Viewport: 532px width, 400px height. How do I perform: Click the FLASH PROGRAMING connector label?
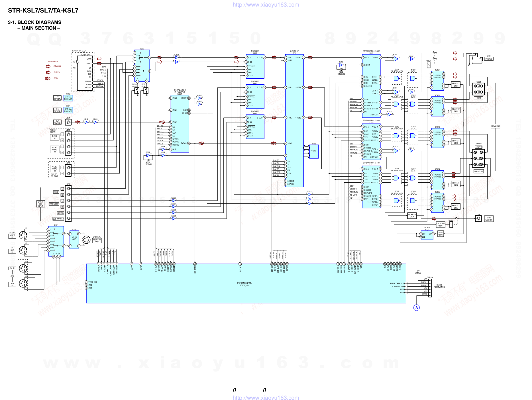[x=439, y=286]
